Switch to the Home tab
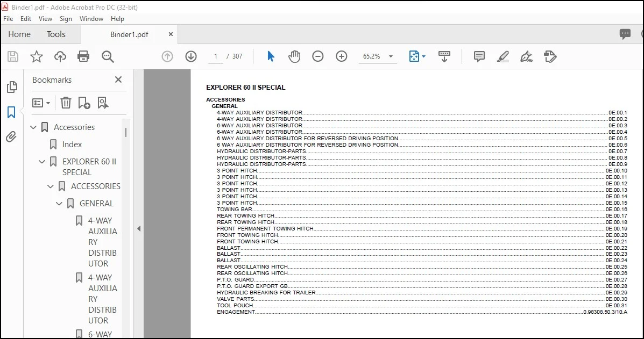The image size is (644, 339). coord(19,34)
